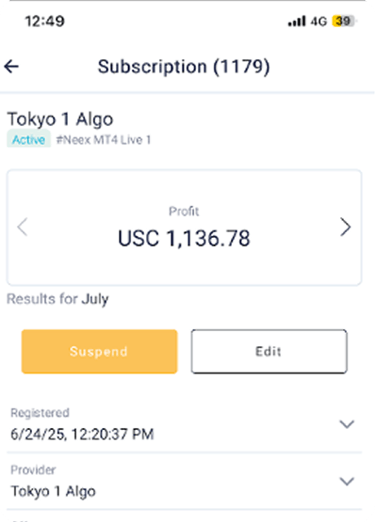Screen dimensions: 375x522
Task: Suspend the Tokyo 1 Algo subscription
Action: coord(99,351)
